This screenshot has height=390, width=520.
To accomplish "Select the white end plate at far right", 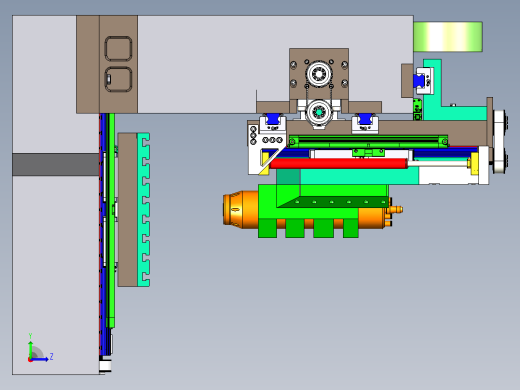I will [x=499, y=142].
